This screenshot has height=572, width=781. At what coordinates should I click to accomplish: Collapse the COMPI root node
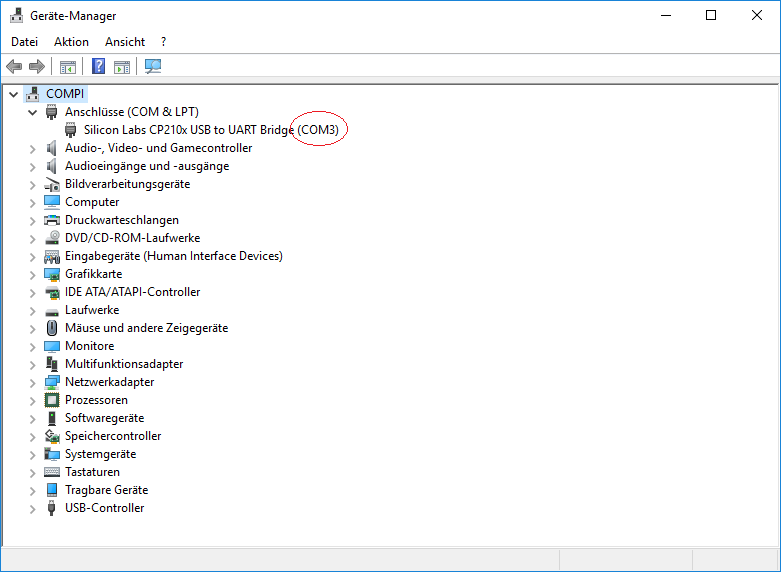pyautogui.click(x=14, y=94)
